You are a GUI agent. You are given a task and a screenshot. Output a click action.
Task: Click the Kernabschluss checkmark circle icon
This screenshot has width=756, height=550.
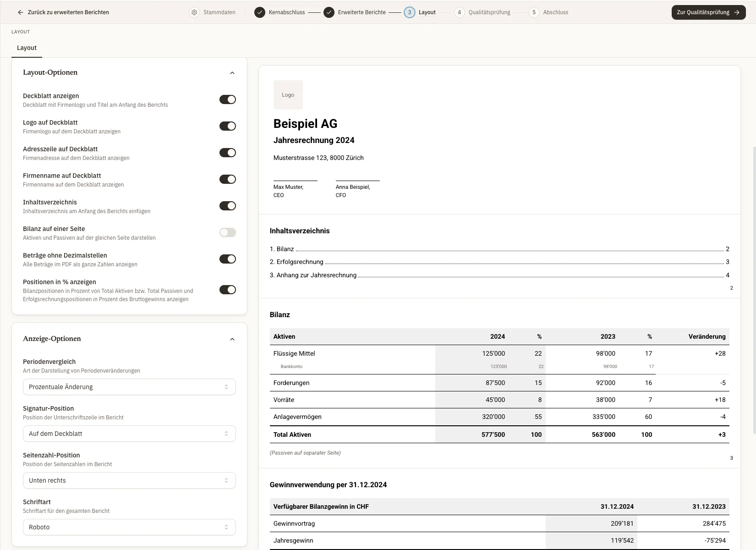[260, 12]
